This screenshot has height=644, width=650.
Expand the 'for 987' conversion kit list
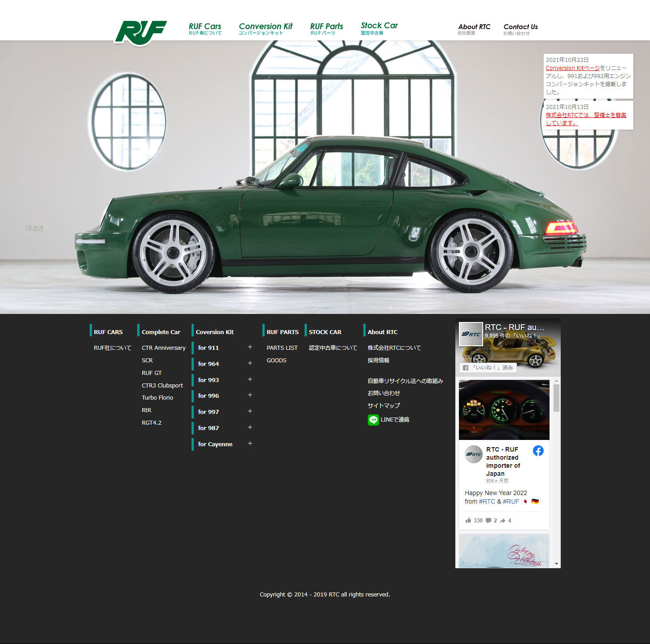click(x=250, y=427)
